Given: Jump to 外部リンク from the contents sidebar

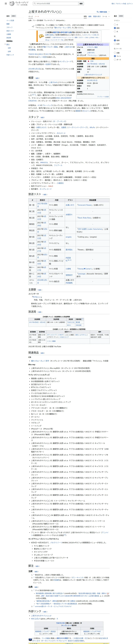Looking at the screenshot, I should pyautogui.click(x=10, y=55).
